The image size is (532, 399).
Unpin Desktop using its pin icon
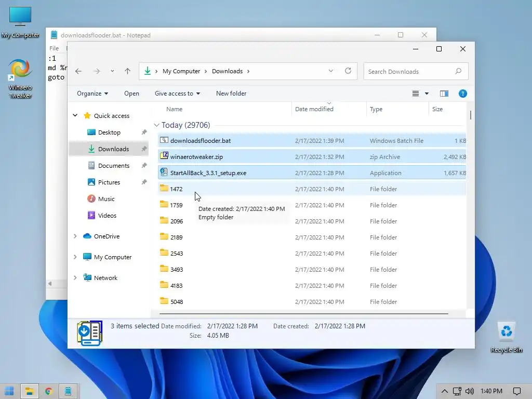click(x=144, y=132)
